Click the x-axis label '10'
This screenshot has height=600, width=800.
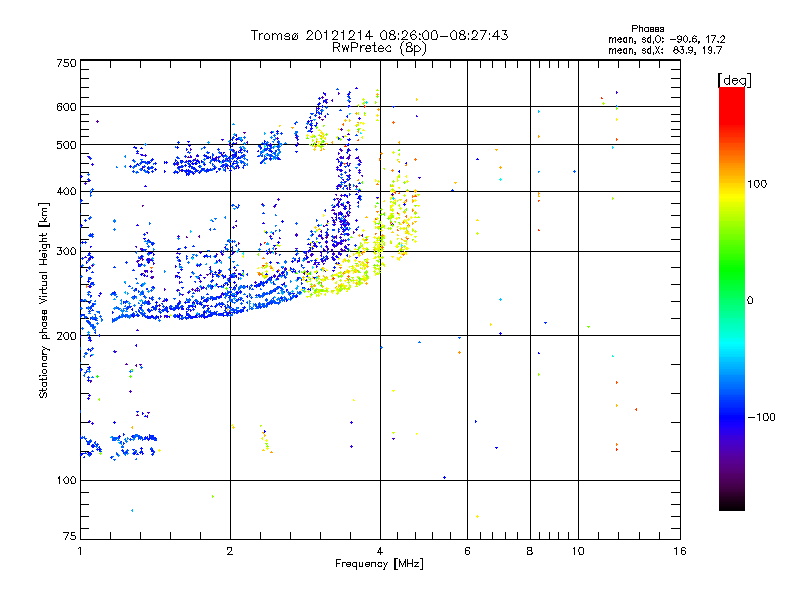578,551
